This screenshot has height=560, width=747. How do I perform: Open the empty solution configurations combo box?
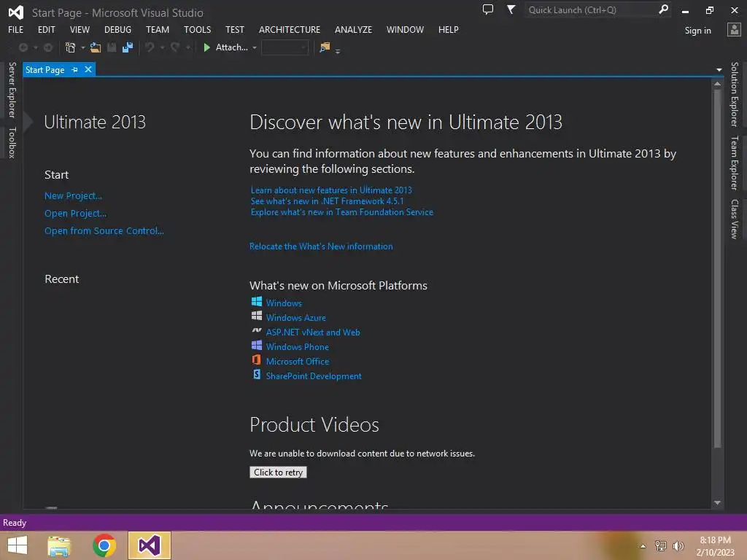(x=285, y=47)
